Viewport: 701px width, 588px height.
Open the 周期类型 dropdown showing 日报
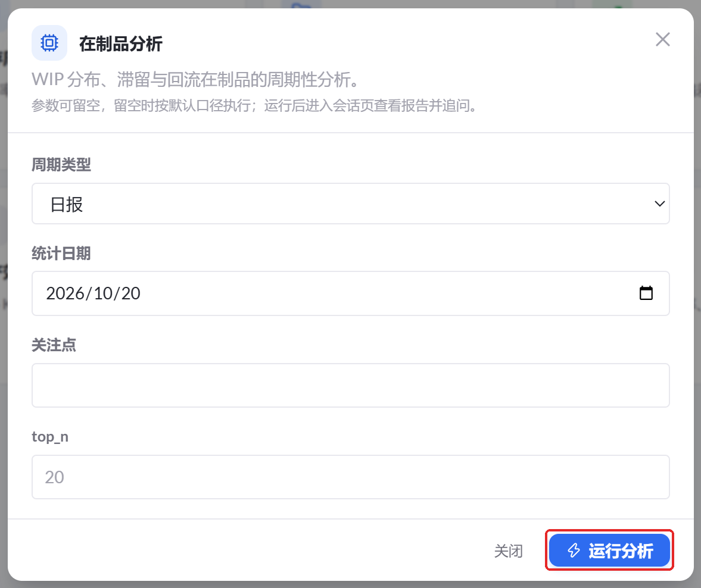tap(350, 204)
